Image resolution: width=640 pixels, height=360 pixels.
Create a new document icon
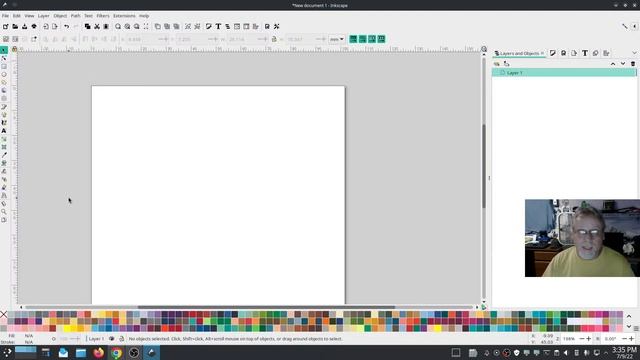5,27
